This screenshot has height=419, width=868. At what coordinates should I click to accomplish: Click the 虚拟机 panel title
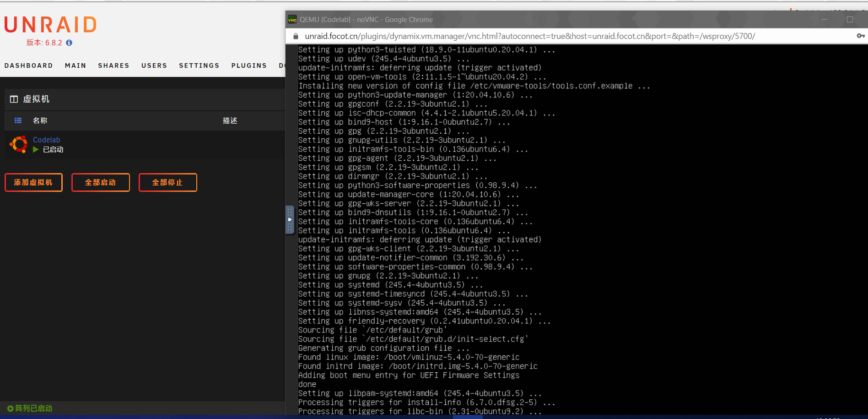tap(36, 99)
